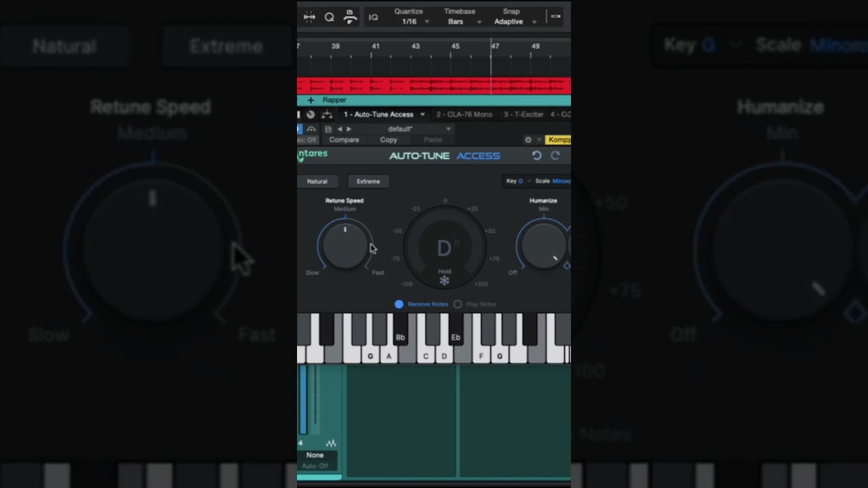Click the blue channel fader

[x=303, y=400]
